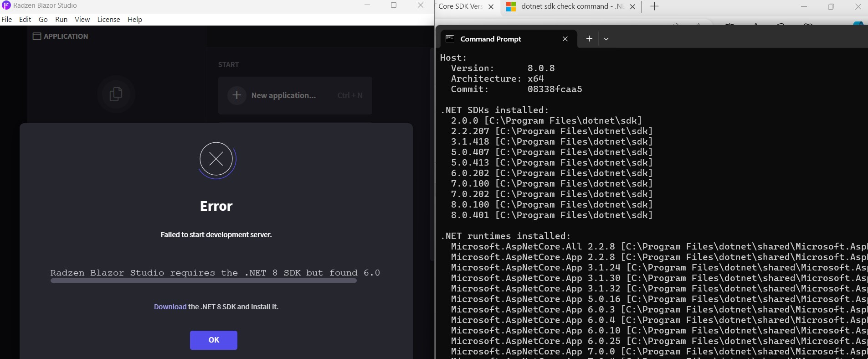The image size is (868, 359).
Task: Click the 7.0.202 SDK line in terminal
Action: click(x=552, y=194)
